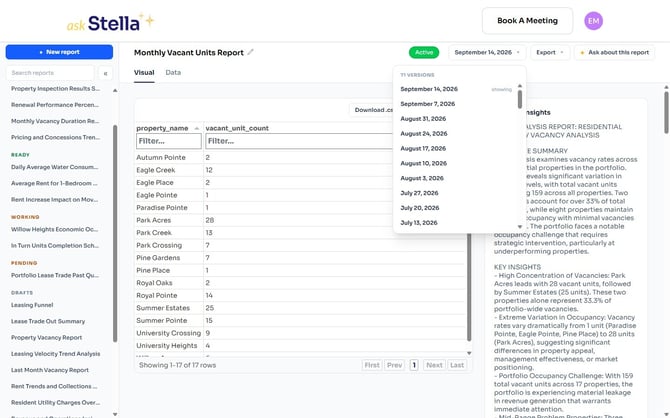The image size is (670, 418).
Task: Open Lease Trade Out Summary report
Action: coord(48,321)
